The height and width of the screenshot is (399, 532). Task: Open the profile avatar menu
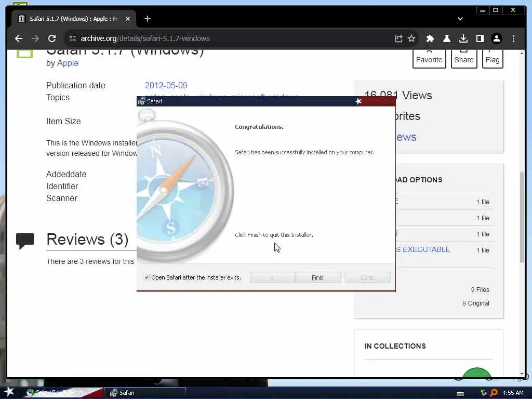(496, 38)
